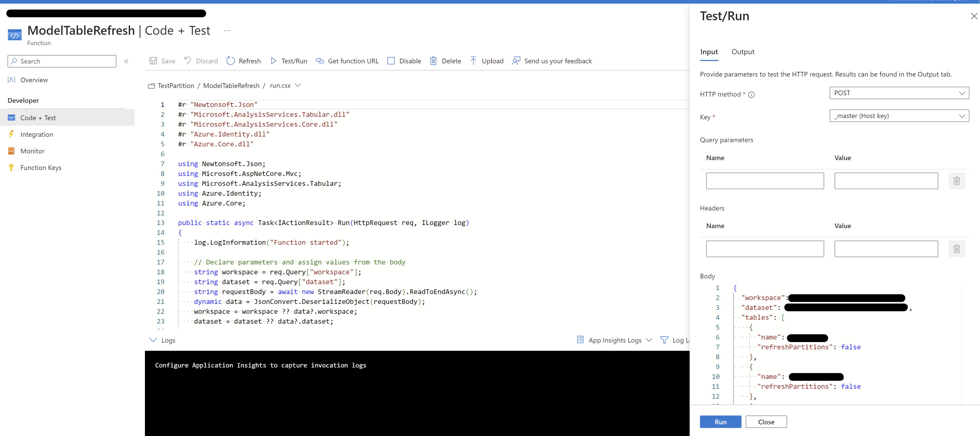
Task: Collapse the sidebar with double chevron
Action: pyautogui.click(x=126, y=61)
